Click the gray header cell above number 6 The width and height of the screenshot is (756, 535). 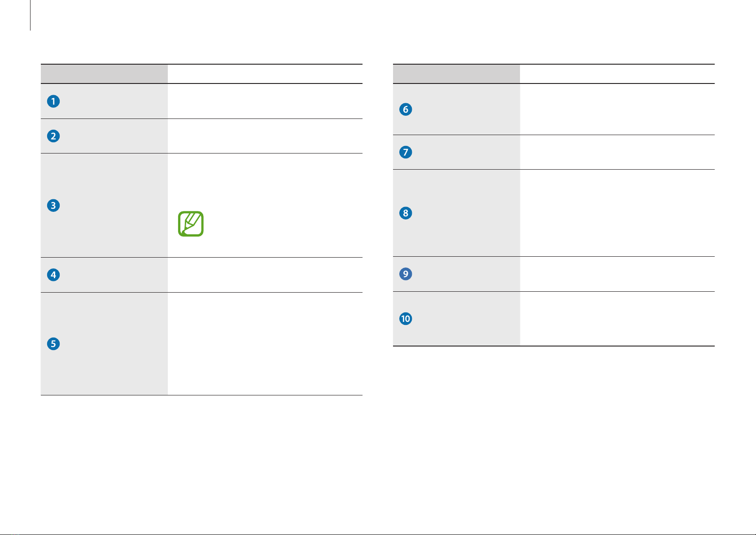point(456,74)
